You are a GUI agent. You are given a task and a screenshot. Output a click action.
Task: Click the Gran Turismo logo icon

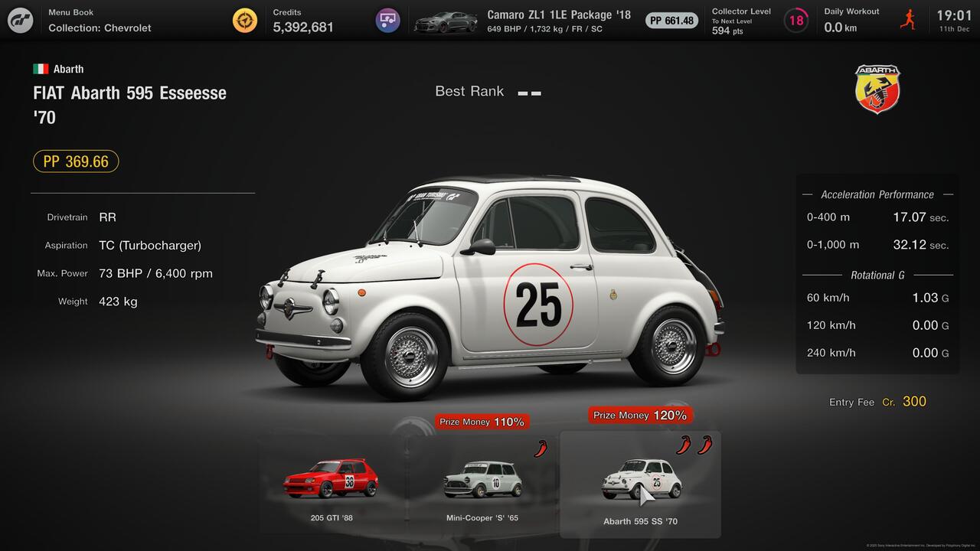tap(21, 20)
